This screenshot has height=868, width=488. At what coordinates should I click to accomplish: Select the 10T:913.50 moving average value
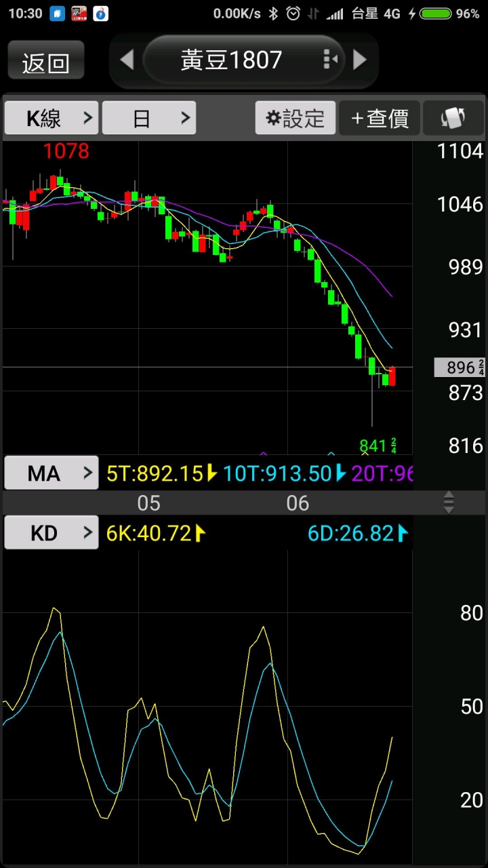(x=285, y=473)
